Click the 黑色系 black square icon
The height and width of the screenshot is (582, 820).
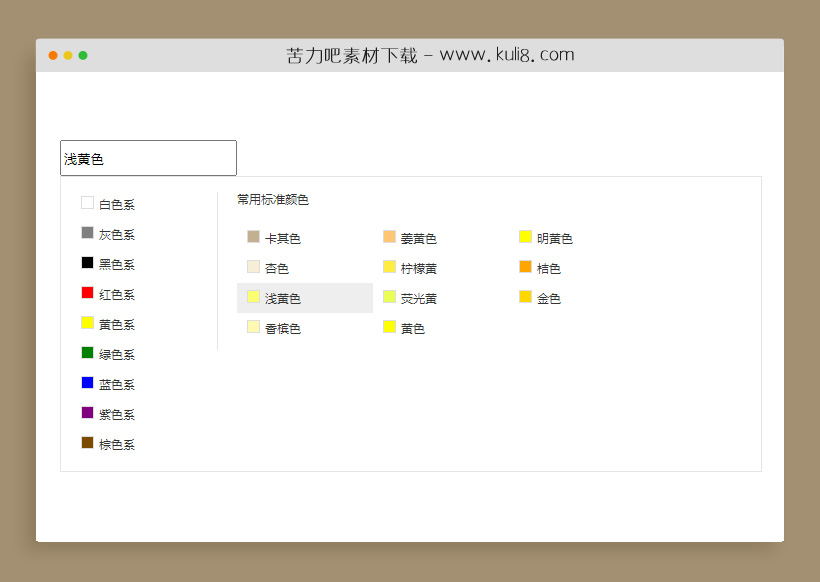(88, 262)
